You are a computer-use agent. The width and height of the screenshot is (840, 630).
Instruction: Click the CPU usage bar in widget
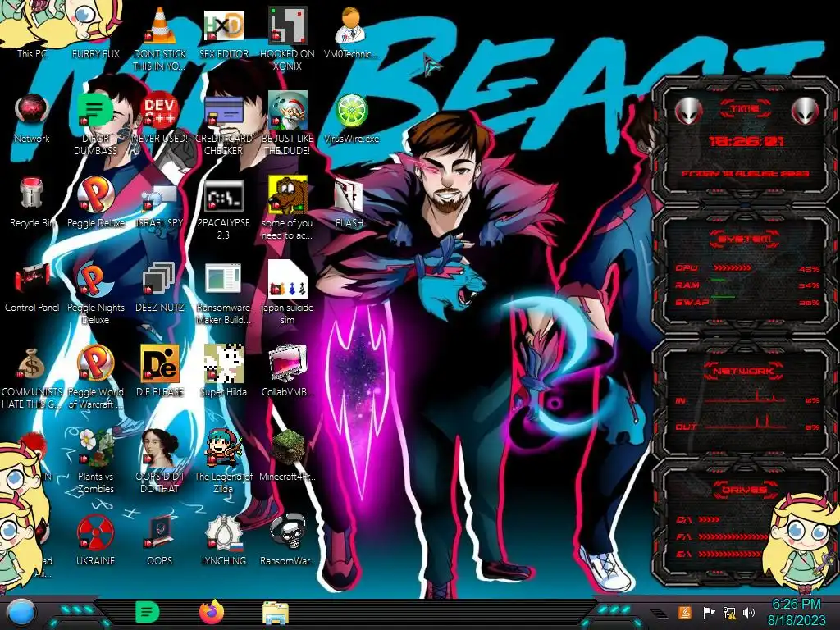(x=733, y=267)
